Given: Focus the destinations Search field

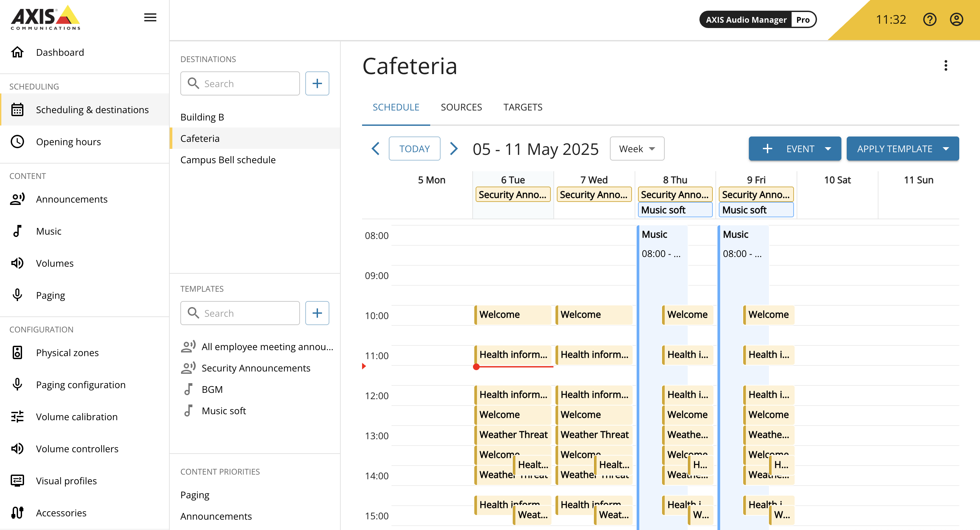Looking at the screenshot, I should 240,83.
